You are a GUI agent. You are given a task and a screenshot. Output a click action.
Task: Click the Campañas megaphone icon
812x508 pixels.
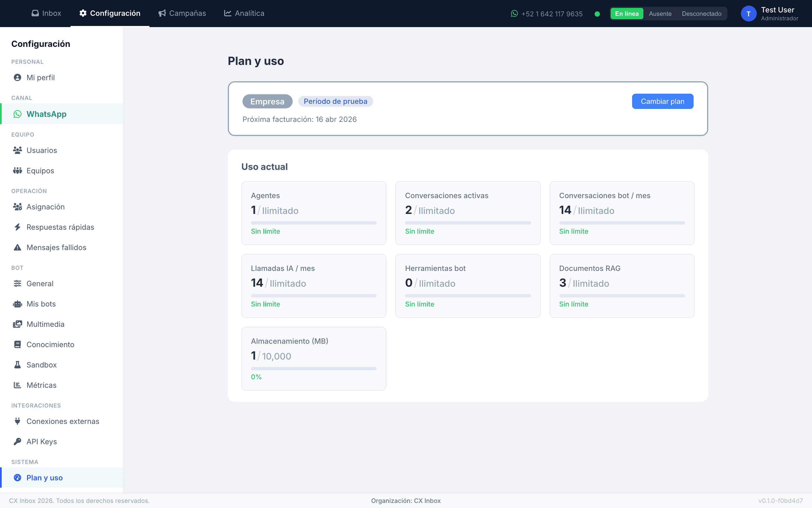pyautogui.click(x=162, y=13)
